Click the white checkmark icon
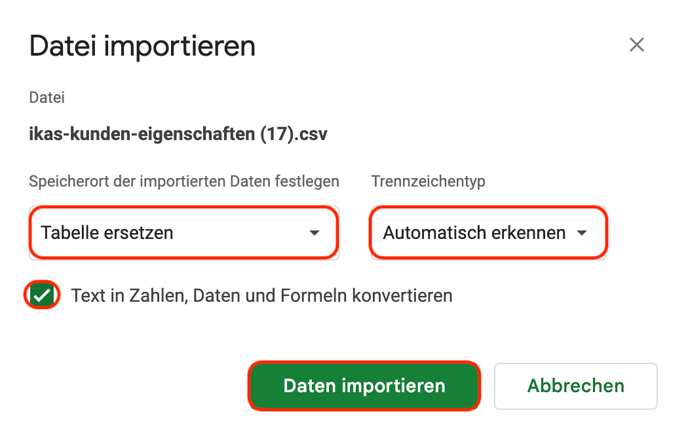Screen dimensions: 688x436 tap(42, 296)
